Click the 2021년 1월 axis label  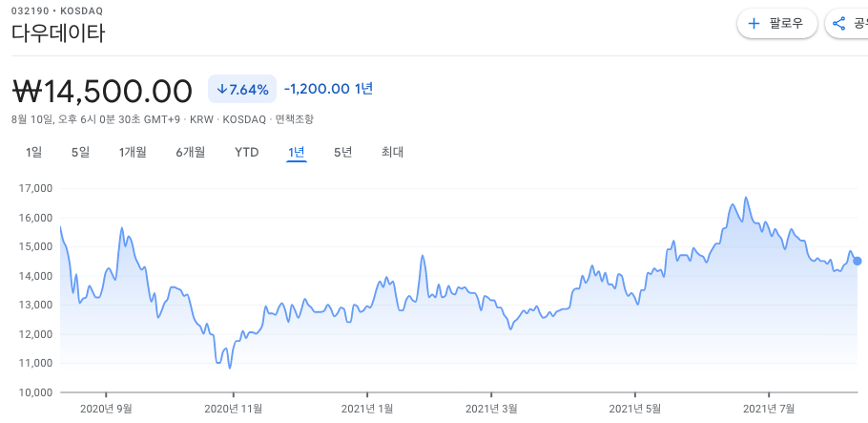point(367,409)
